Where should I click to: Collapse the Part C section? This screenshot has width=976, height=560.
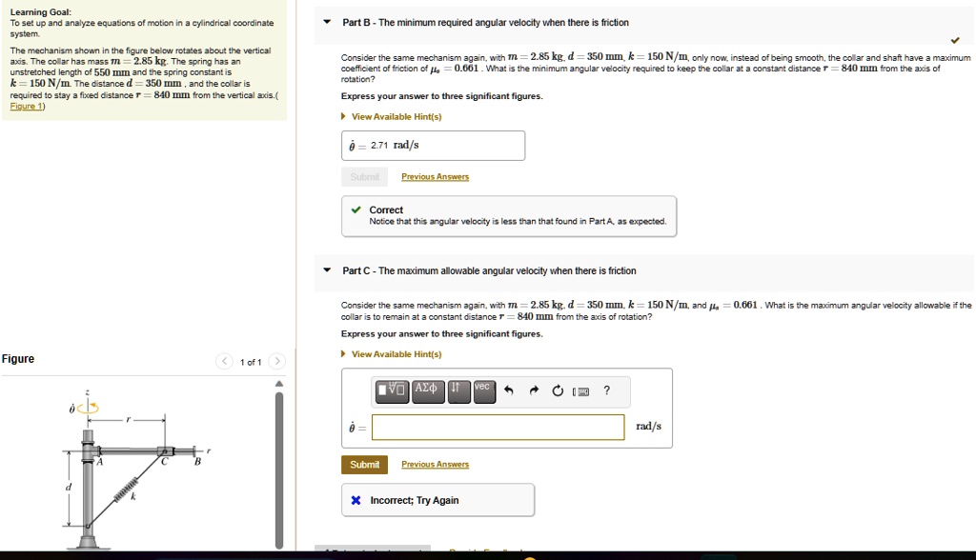pyautogui.click(x=328, y=270)
